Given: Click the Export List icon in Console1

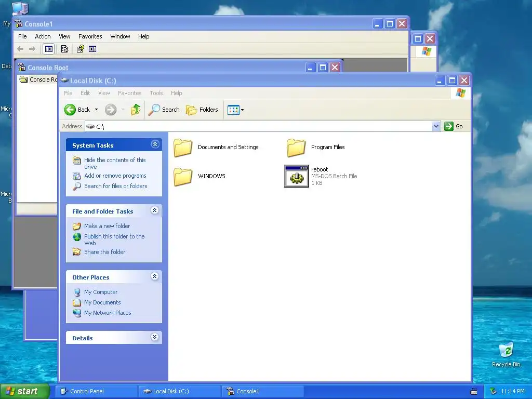Looking at the screenshot, I should pos(64,49).
